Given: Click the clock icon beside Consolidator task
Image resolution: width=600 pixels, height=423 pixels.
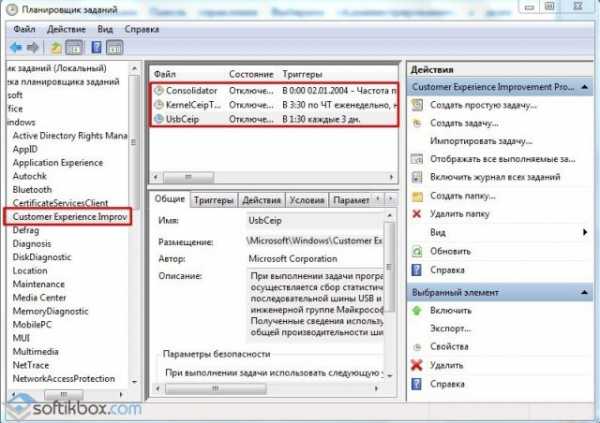Looking at the screenshot, I should 159,91.
